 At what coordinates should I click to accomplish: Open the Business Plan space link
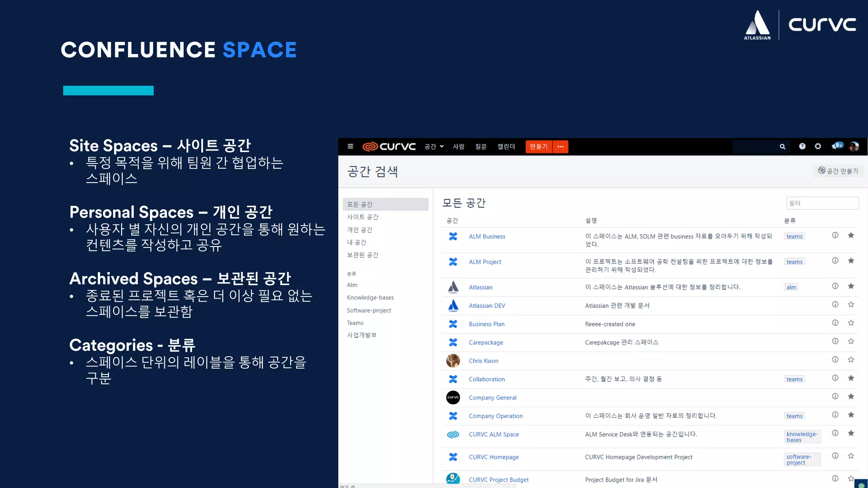(x=487, y=324)
